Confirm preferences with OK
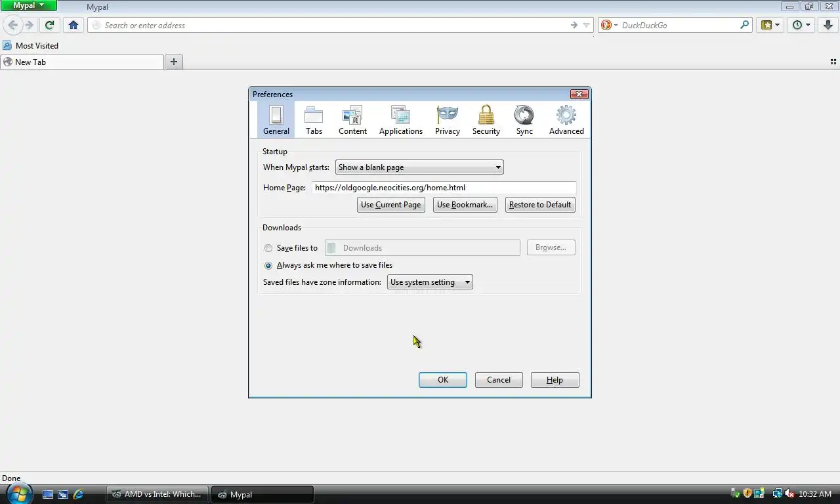The width and height of the screenshot is (840, 504). click(x=443, y=380)
